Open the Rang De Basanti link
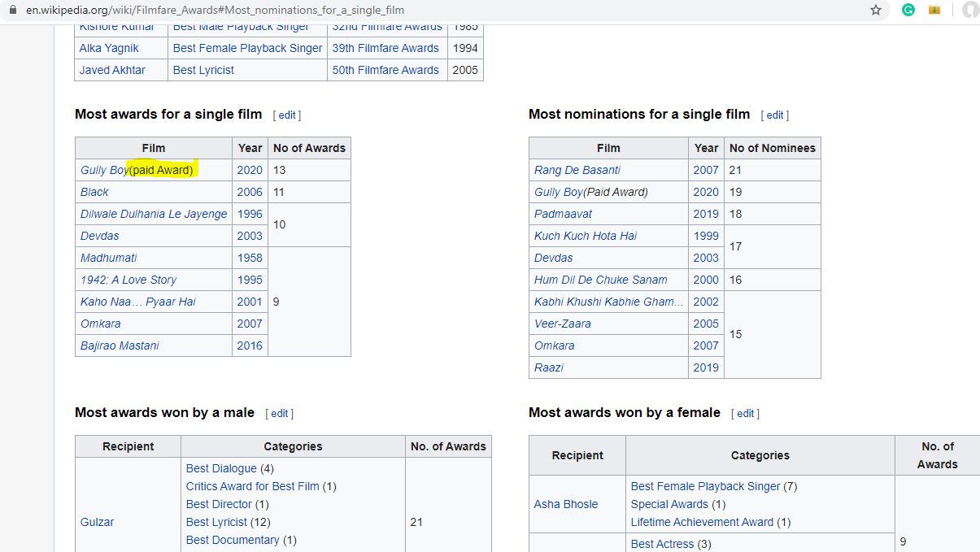 [x=577, y=170]
